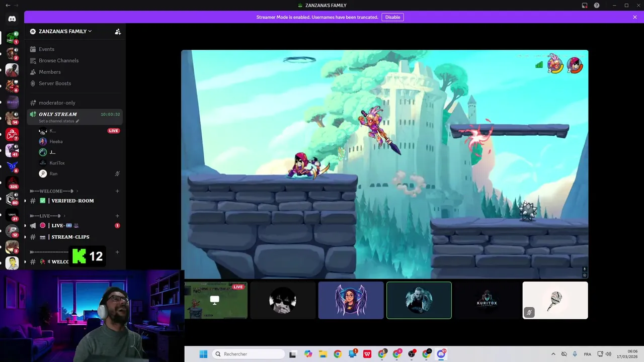
Task: Select the server icon with badge 325
Action: 12,183
